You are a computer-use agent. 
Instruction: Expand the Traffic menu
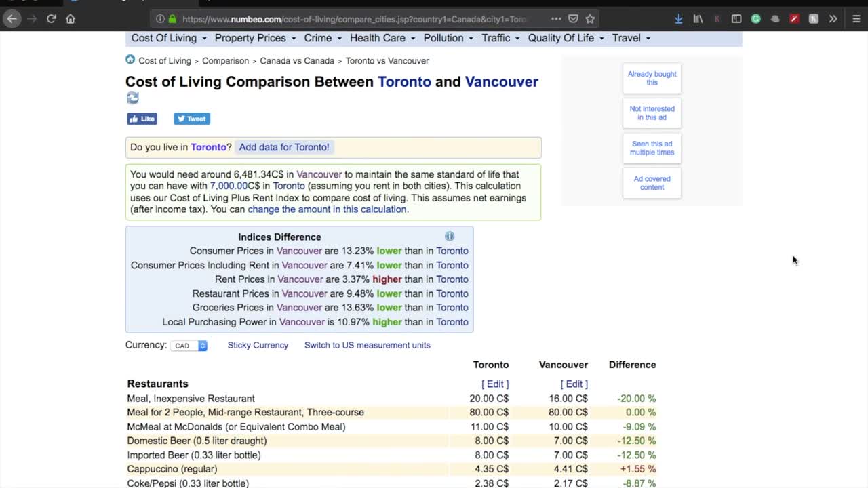tap(500, 38)
